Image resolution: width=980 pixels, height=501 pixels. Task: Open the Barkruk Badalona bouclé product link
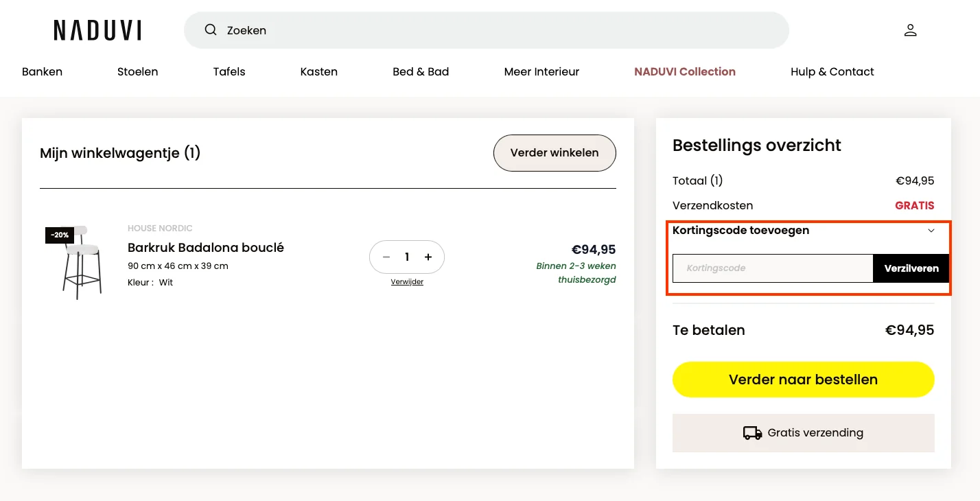206,247
